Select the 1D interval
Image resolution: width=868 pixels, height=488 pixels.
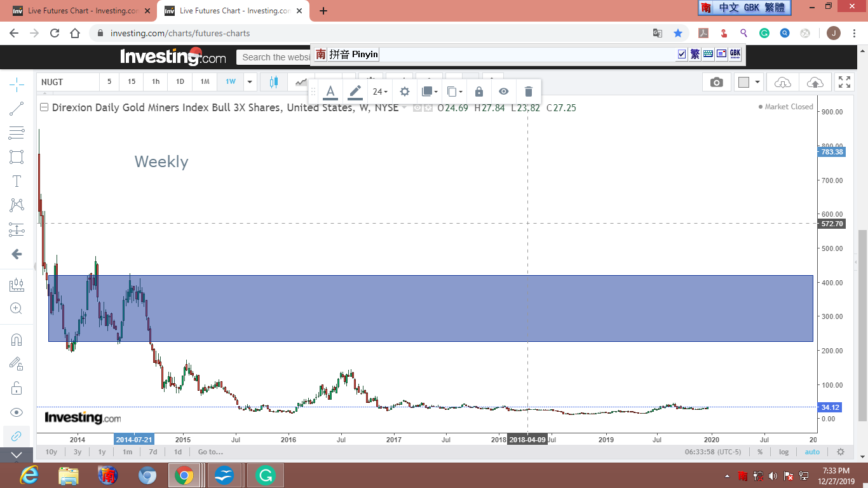[180, 82]
